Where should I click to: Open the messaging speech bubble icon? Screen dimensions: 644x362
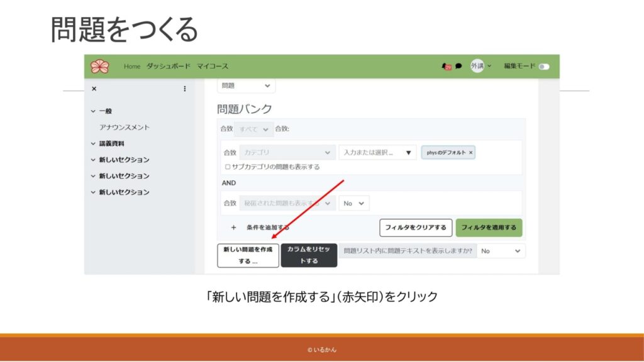click(458, 66)
